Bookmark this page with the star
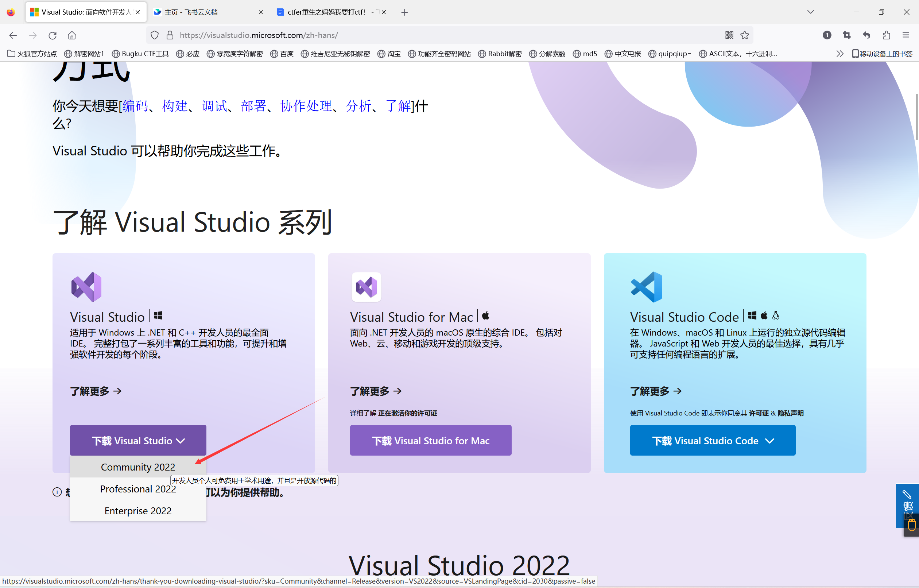 [745, 35]
